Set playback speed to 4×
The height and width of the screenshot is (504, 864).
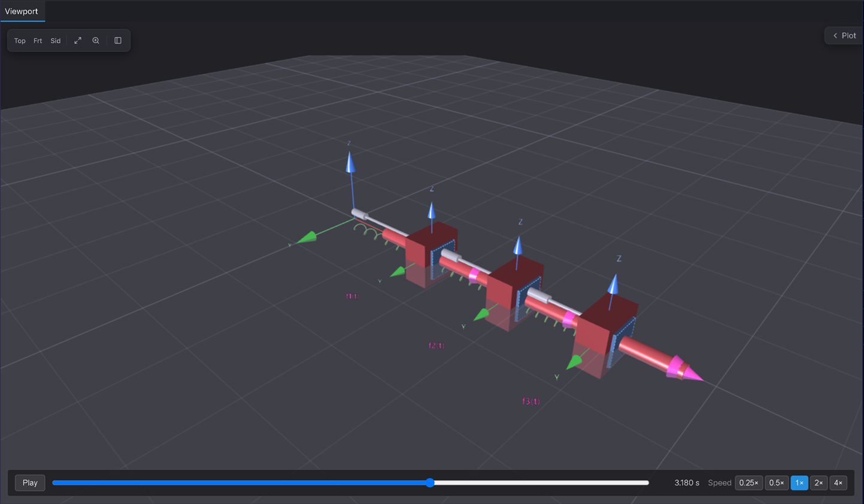click(x=838, y=482)
